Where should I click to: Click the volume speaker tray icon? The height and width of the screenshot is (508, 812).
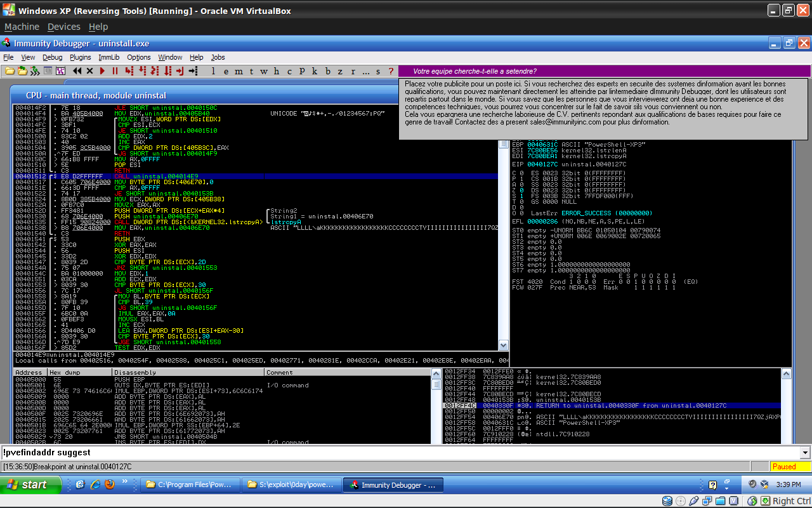[x=752, y=484]
